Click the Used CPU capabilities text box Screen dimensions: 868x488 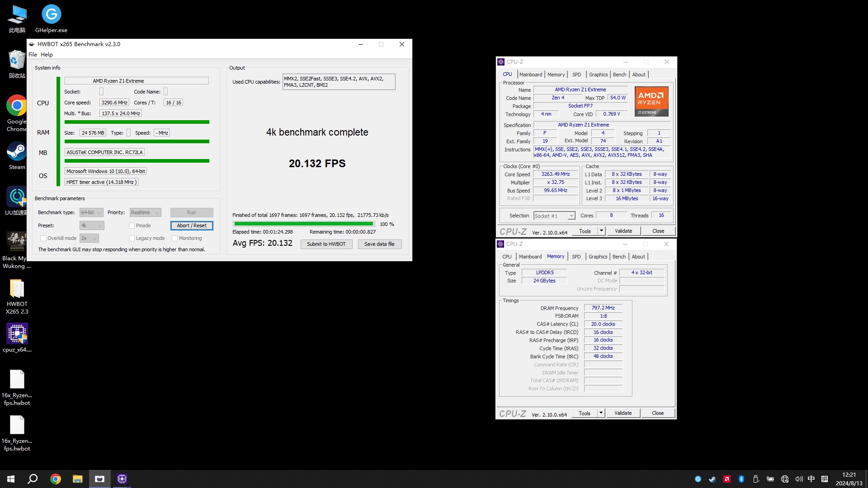coord(339,82)
